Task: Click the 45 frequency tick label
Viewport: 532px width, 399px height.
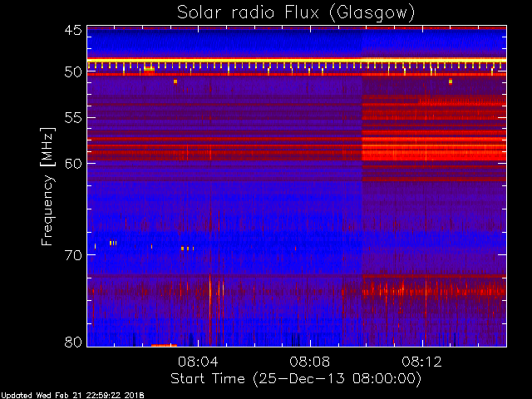Action: pos(73,30)
